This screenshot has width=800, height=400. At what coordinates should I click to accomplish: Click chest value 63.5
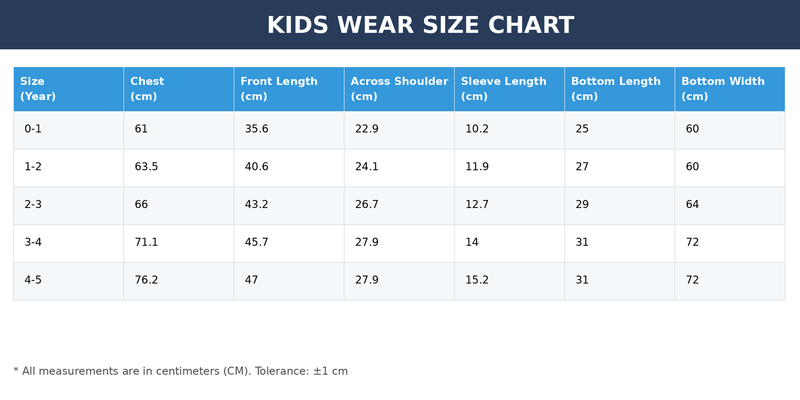coord(146,167)
